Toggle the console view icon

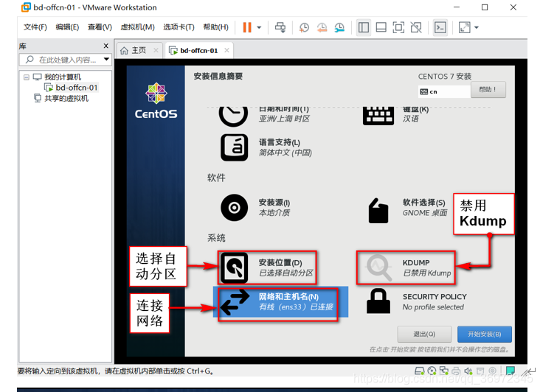point(440,27)
